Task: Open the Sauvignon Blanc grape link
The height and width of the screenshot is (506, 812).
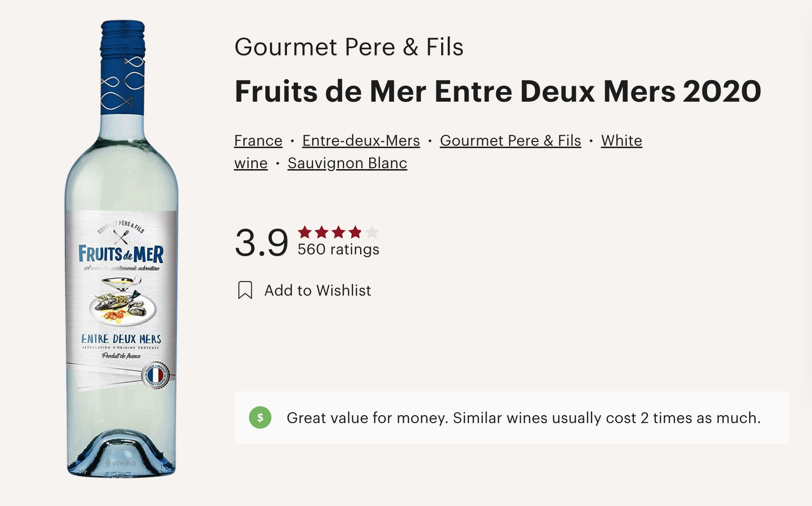Action: tap(347, 163)
